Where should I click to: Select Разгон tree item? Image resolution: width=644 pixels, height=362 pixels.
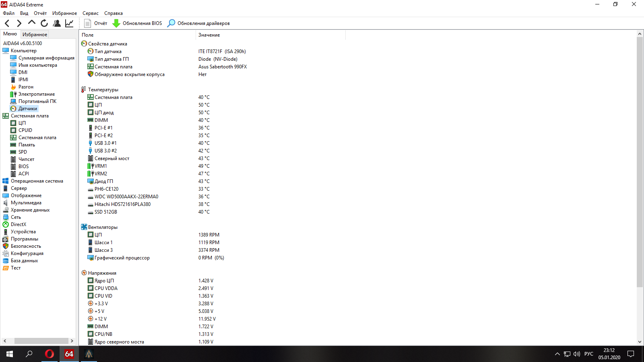26,87
